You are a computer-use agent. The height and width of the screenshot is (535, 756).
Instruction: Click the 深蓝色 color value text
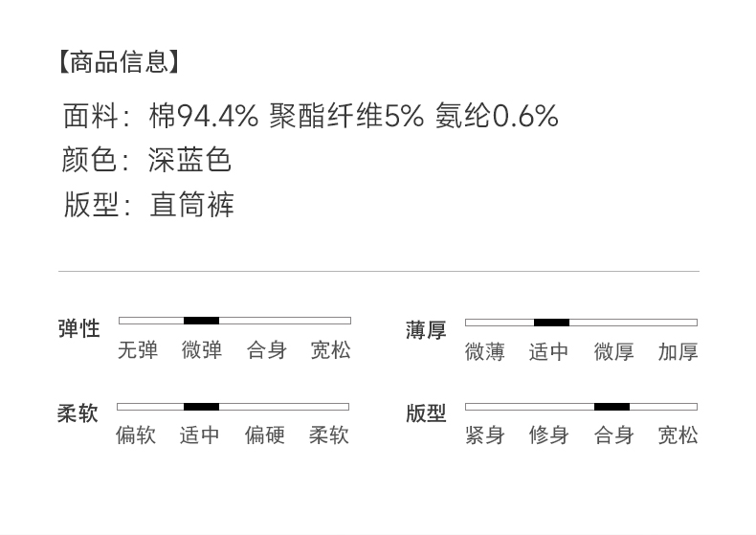point(189,160)
